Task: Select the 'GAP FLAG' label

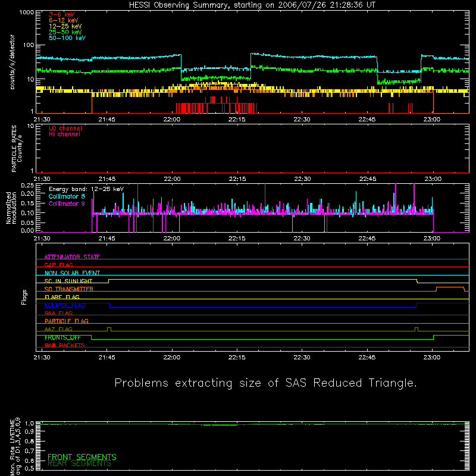Action: pos(58,265)
